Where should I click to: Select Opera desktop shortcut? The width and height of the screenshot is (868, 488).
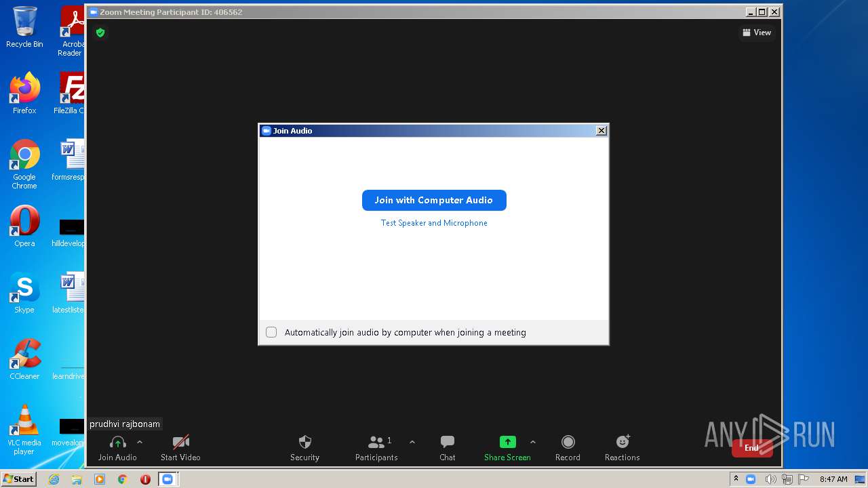click(24, 226)
